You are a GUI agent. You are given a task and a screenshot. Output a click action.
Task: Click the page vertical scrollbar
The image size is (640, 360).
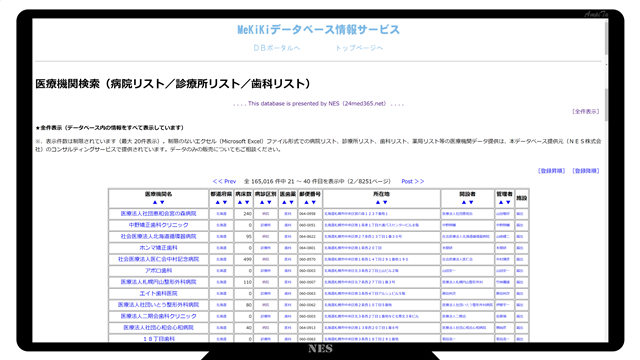606,163
